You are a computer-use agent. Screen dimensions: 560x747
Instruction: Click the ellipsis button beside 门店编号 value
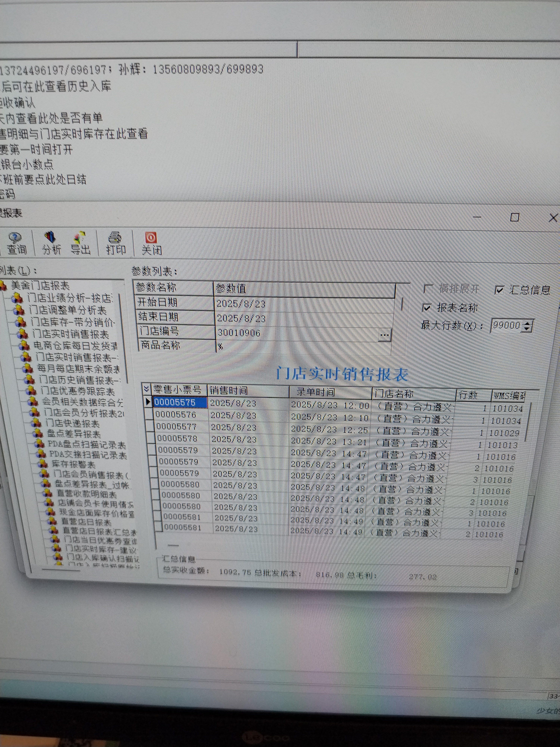tap(385, 335)
